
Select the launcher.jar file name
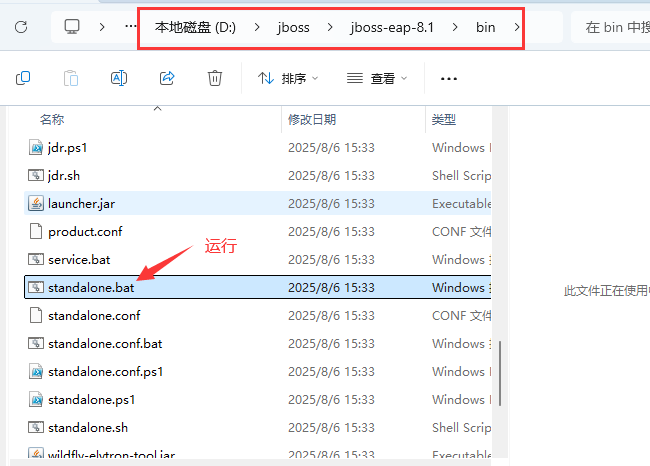pos(81,204)
